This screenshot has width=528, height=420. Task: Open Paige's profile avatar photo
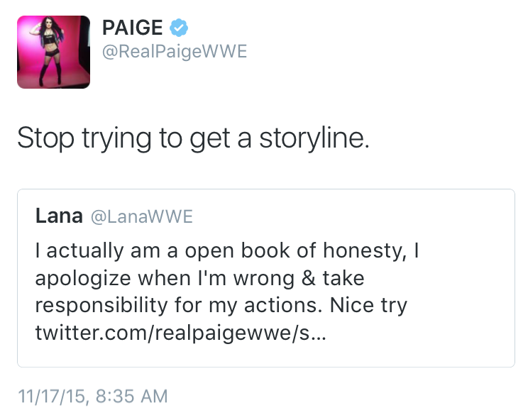pyautogui.click(x=55, y=52)
